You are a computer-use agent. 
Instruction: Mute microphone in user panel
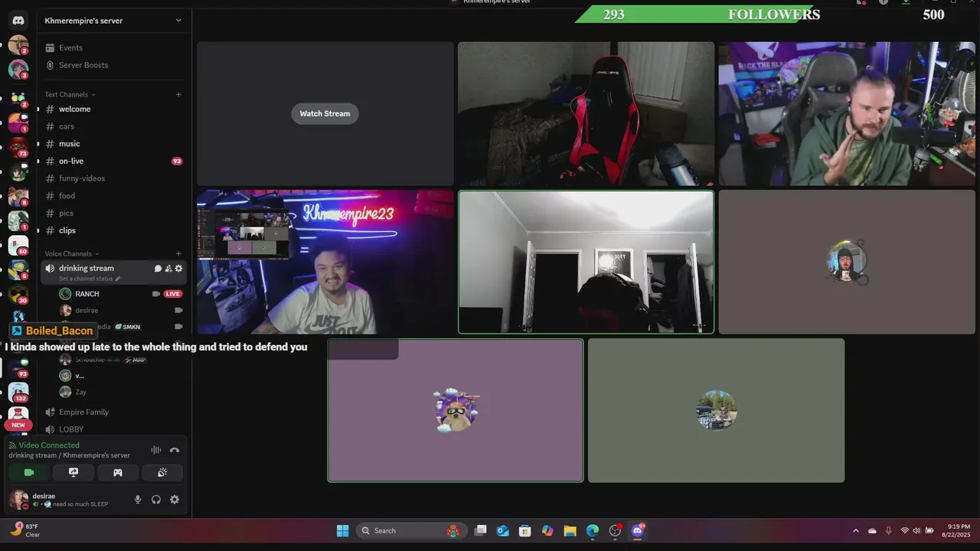[x=138, y=500]
